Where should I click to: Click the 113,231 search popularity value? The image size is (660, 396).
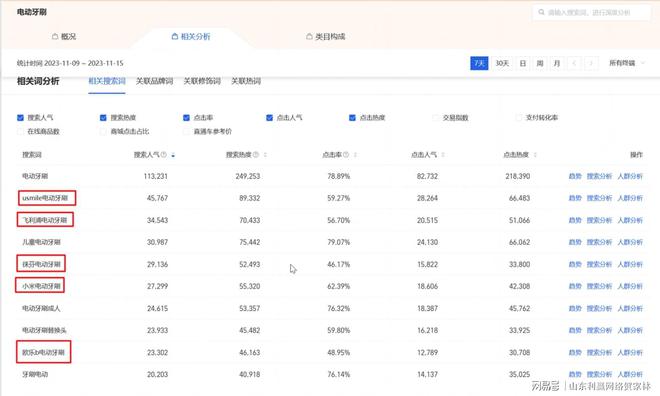[156, 176]
